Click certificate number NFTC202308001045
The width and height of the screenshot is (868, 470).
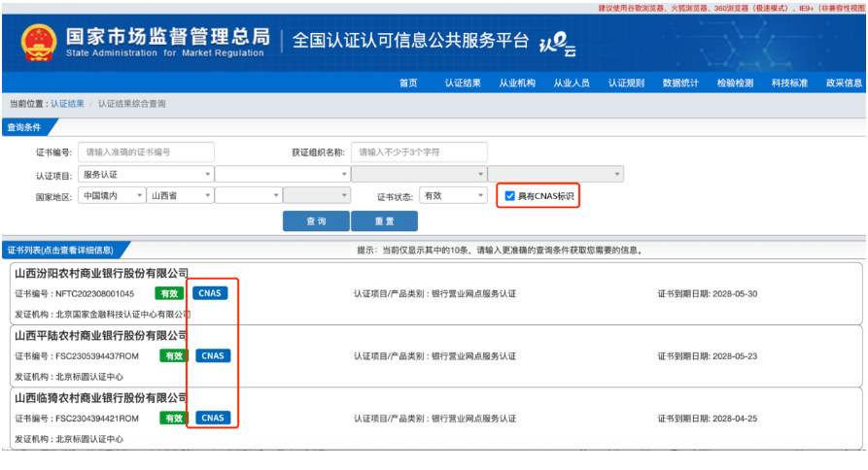point(95,293)
